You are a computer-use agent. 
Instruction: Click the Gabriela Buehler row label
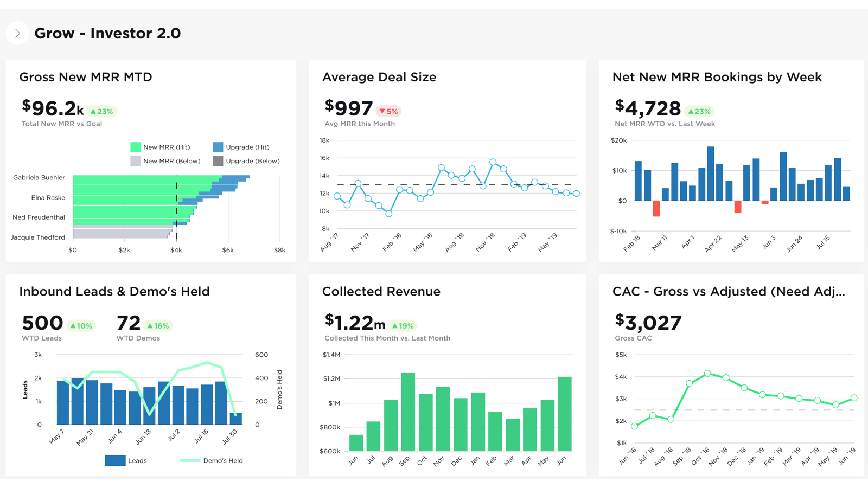pyautogui.click(x=39, y=177)
